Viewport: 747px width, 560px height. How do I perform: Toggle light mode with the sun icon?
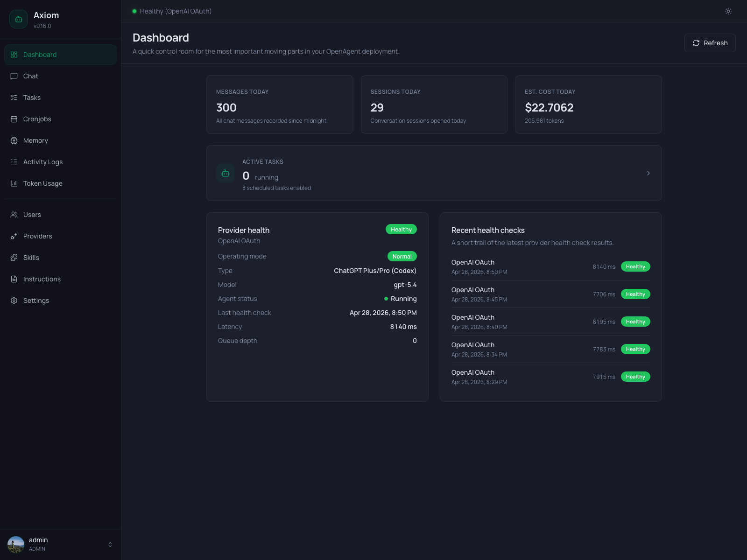click(x=728, y=11)
